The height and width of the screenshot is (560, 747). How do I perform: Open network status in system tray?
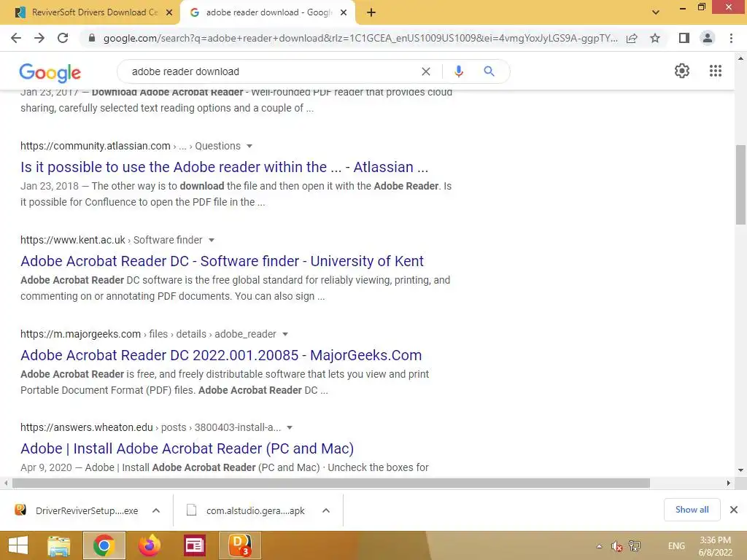point(635,545)
